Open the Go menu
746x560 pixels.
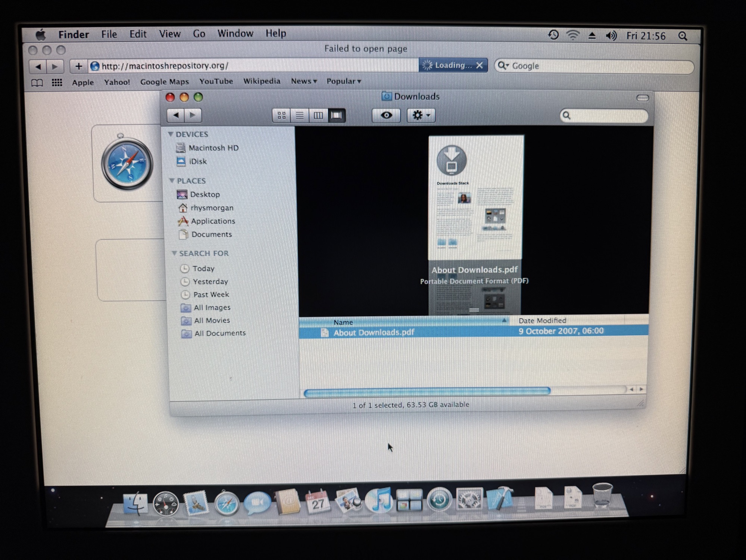[199, 34]
